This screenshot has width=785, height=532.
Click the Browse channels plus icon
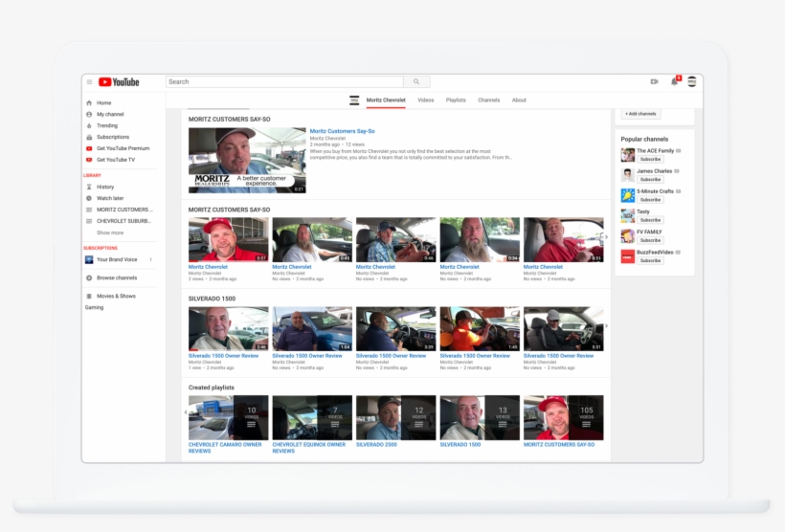(x=89, y=277)
